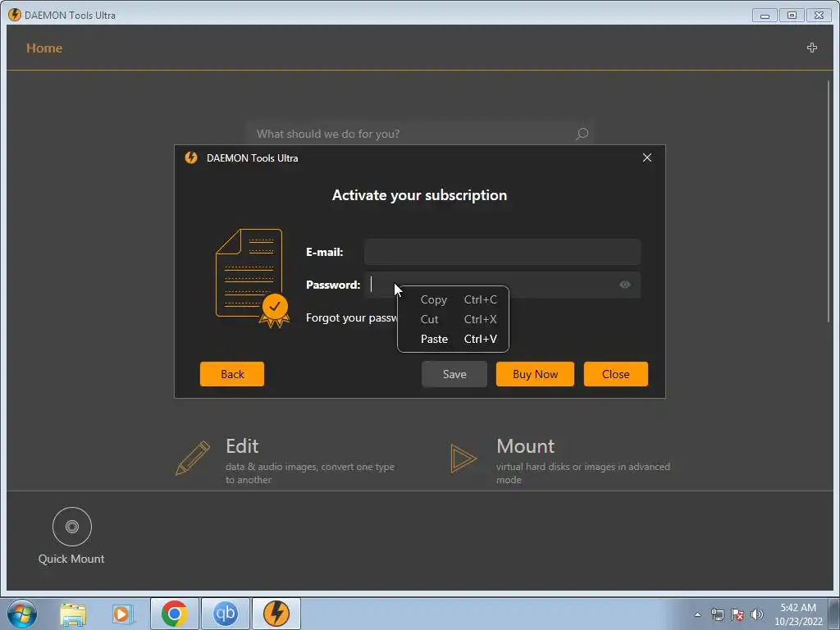
Task: Click the Save button
Action: tap(454, 374)
